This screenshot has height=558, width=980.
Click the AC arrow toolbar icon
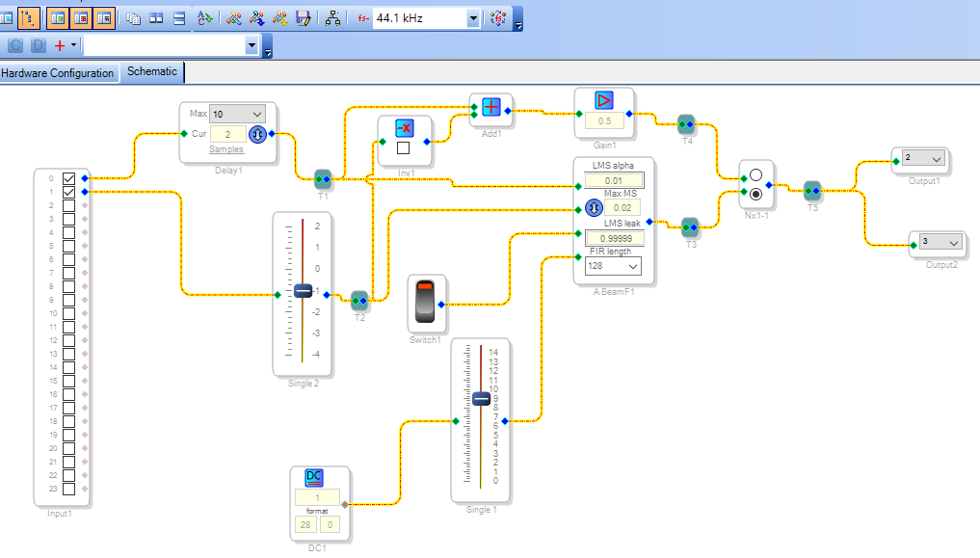click(x=205, y=18)
